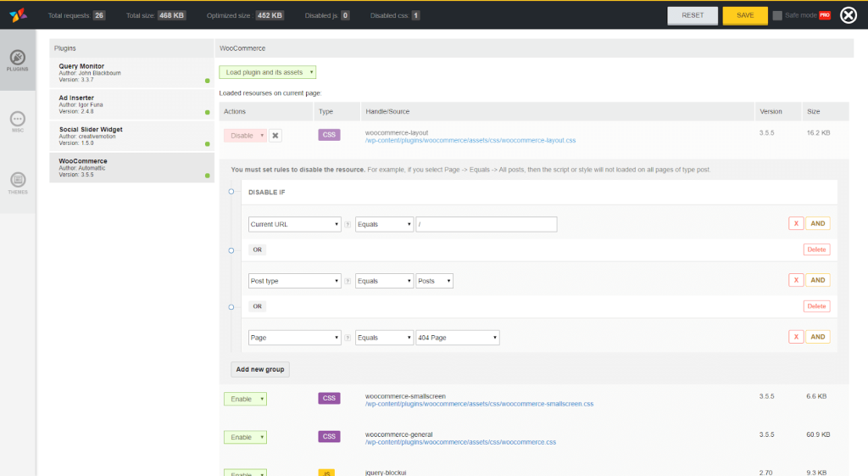Image resolution: width=868 pixels, height=476 pixels.
Task: Select the first OR group circle
Action: coord(231,250)
